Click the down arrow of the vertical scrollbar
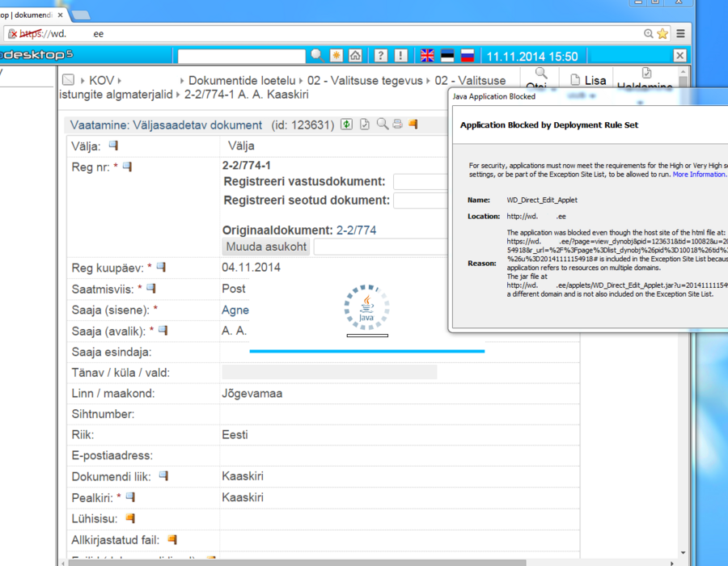This screenshot has width=728, height=566. [x=683, y=552]
